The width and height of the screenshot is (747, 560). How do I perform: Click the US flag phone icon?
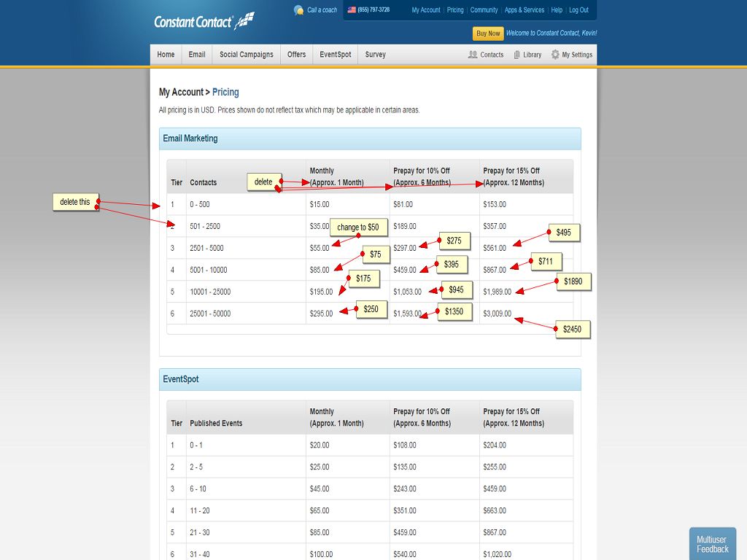point(352,9)
